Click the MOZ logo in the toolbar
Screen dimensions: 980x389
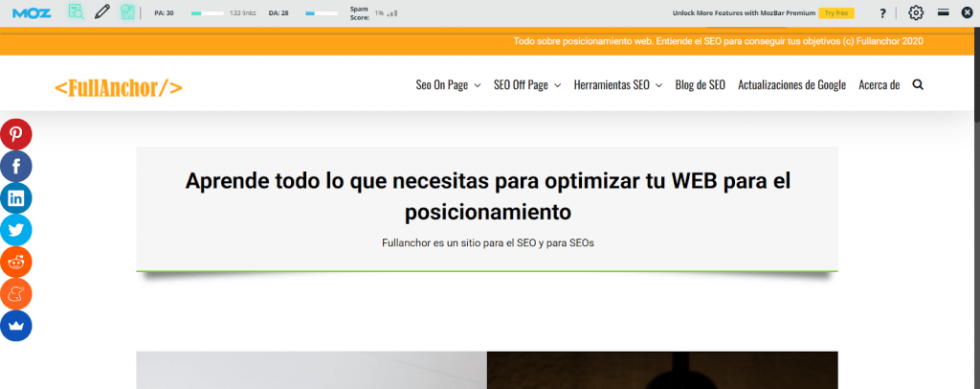tap(32, 12)
